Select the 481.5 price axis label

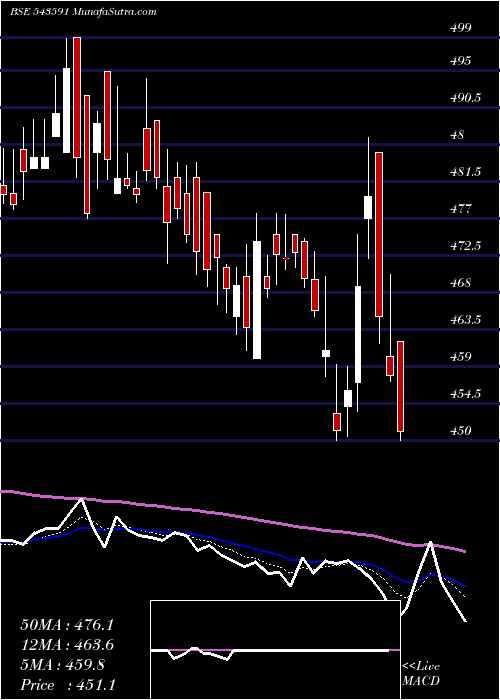point(466,172)
